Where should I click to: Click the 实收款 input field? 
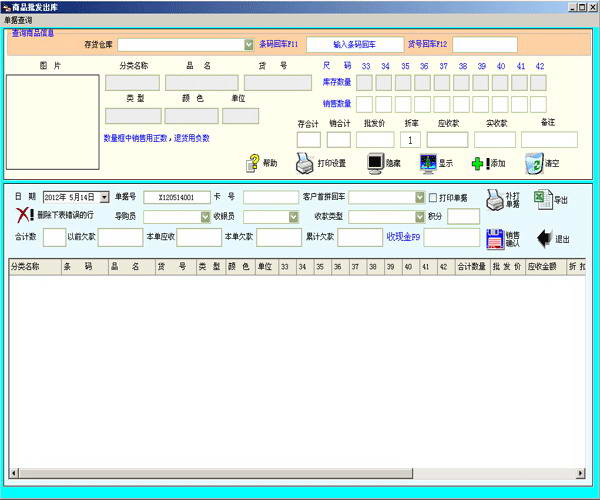click(x=495, y=140)
